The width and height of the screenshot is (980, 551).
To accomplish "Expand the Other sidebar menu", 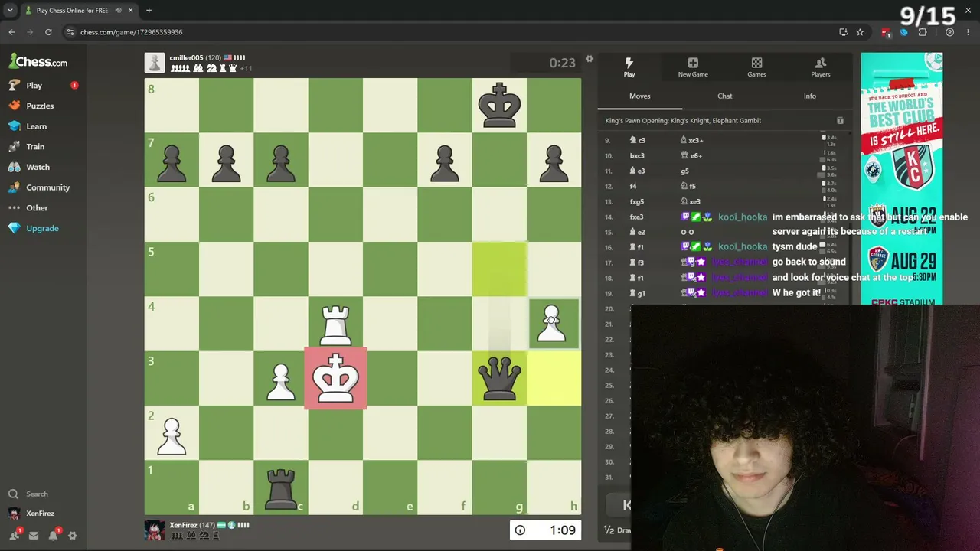I will [37, 208].
